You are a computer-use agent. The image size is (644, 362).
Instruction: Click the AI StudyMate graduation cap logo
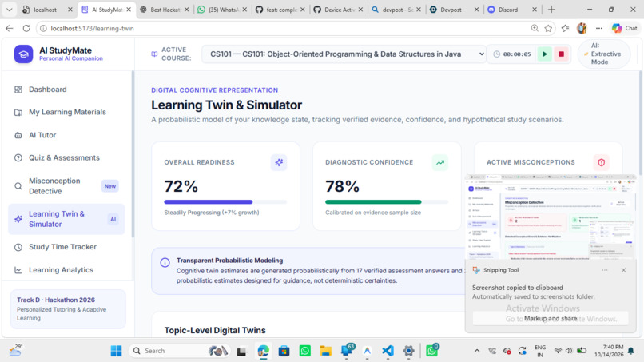[23, 54]
